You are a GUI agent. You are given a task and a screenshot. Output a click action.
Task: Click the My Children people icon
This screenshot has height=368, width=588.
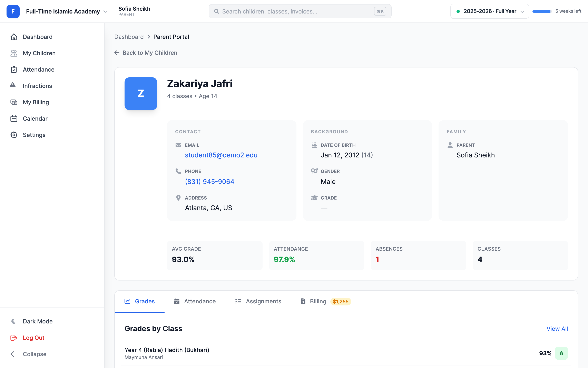click(14, 53)
